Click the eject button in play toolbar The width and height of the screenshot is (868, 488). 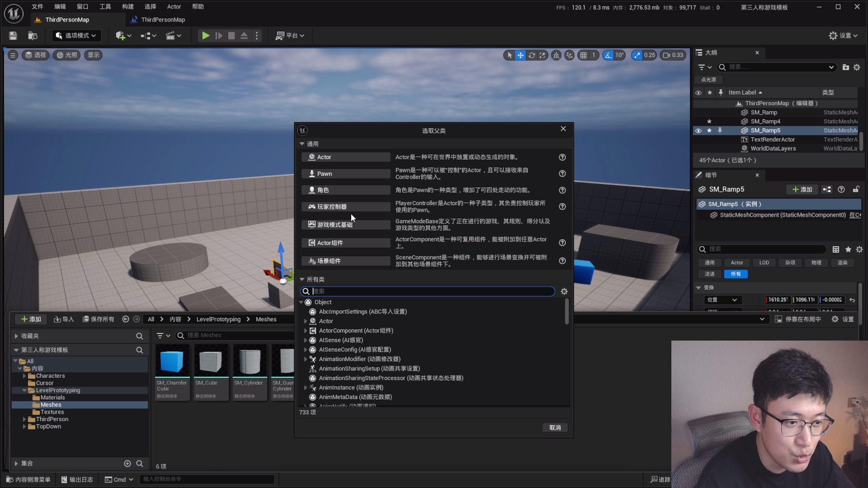pyautogui.click(x=244, y=36)
